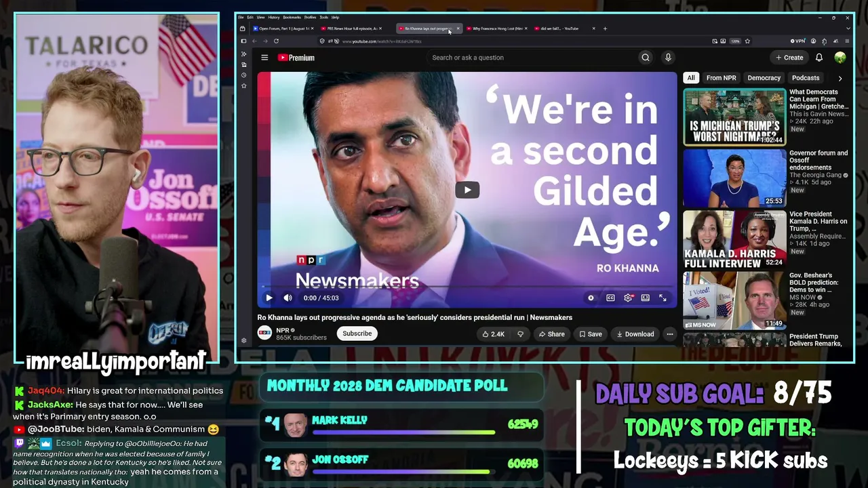Viewport: 868px width, 488px height.
Task: Go back in the browser
Action: click(x=254, y=41)
